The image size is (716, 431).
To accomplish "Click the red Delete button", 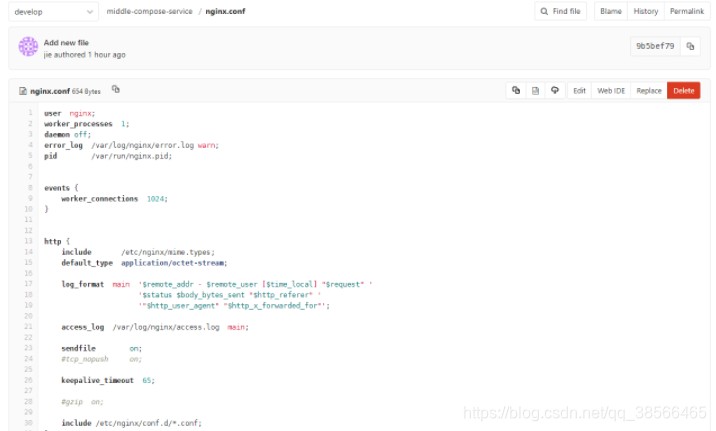I will pos(684,90).
